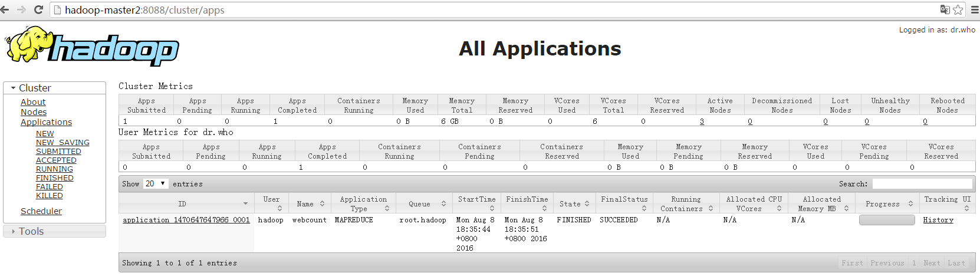Expand the Tools sidebar section

[x=54, y=231]
